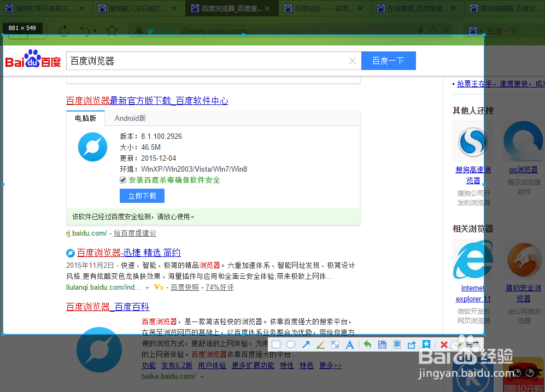Open the 百度浏览器_百度百科 result
The width and height of the screenshot is (545, 392).
pos(108,307)
